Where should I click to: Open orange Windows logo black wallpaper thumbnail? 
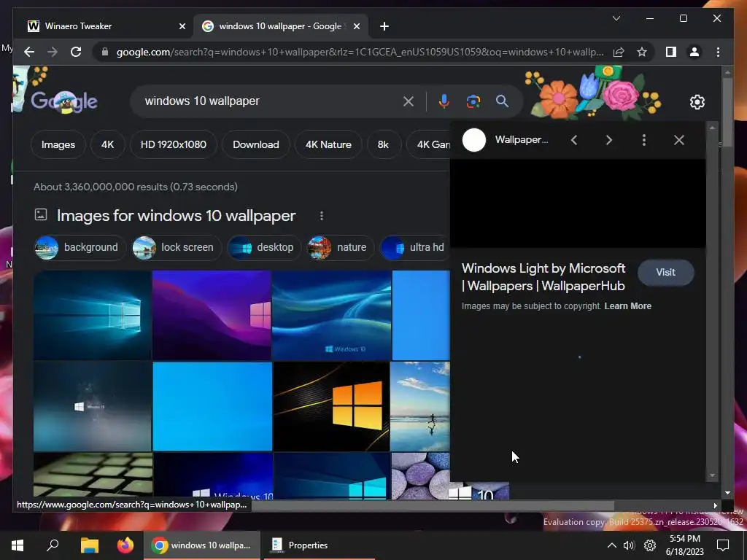tap(331, 406)
